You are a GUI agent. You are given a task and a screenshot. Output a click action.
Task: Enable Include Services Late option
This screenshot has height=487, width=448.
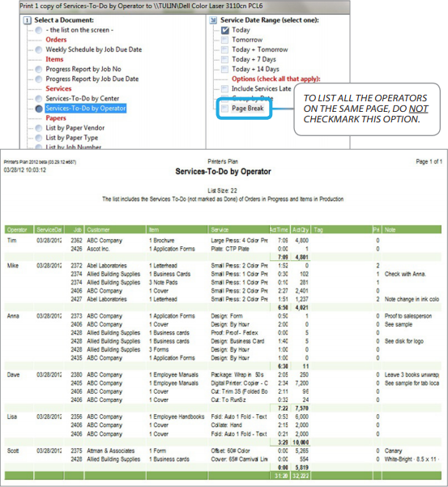[x=224, y=89]
